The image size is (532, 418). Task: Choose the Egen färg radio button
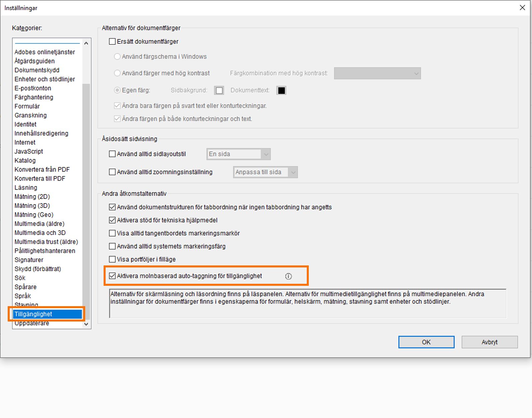tap(117, 90)
